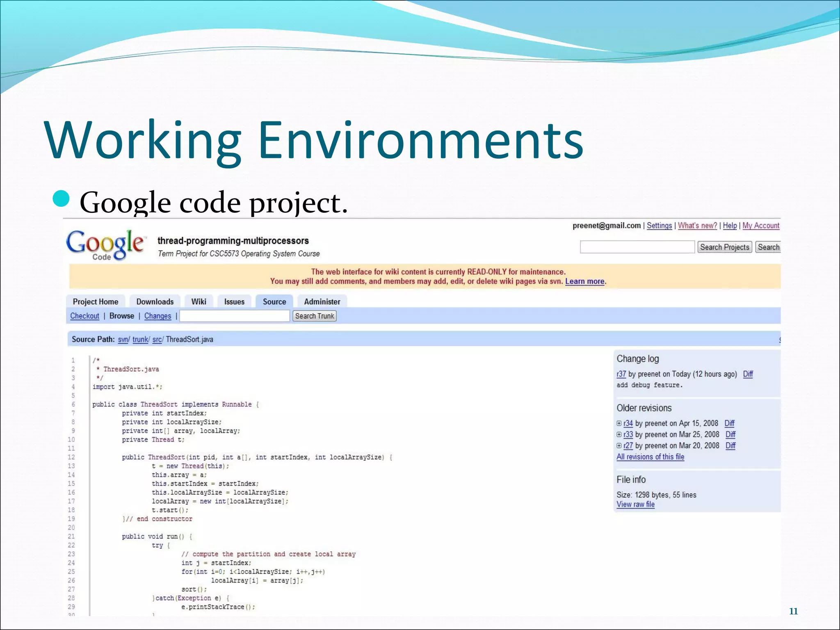Click Diff for r34 Apr 15
The width and height of the screenshot is (840, 630).
coord(730,423)
